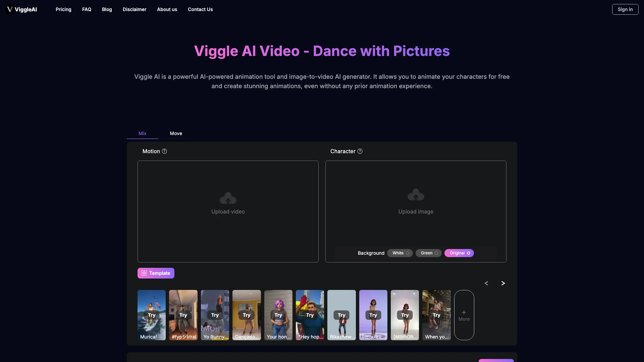Try the Murica! template
The image size is (644, 362).
[x=152, y=315]
